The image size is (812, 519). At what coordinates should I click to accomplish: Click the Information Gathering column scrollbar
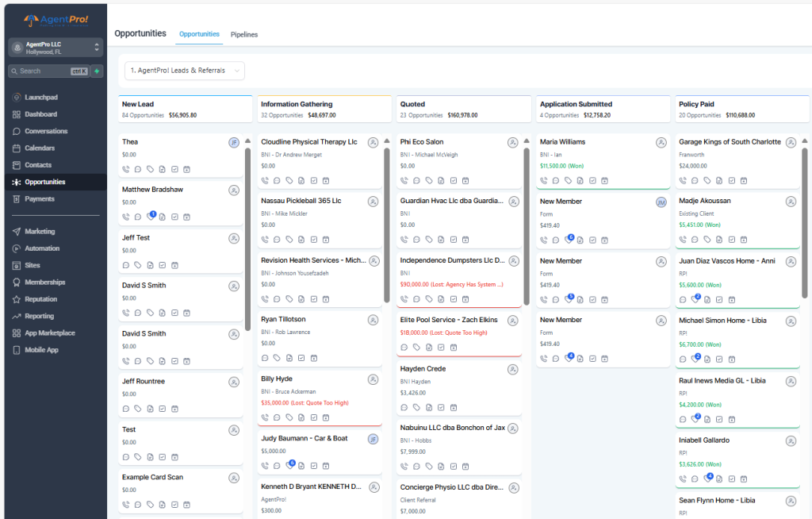[x=387, y=225]
